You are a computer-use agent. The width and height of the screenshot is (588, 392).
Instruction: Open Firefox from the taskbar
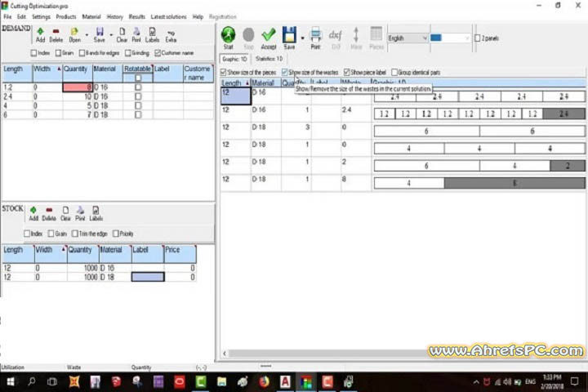pyautogui.click(x=265, y=382)
